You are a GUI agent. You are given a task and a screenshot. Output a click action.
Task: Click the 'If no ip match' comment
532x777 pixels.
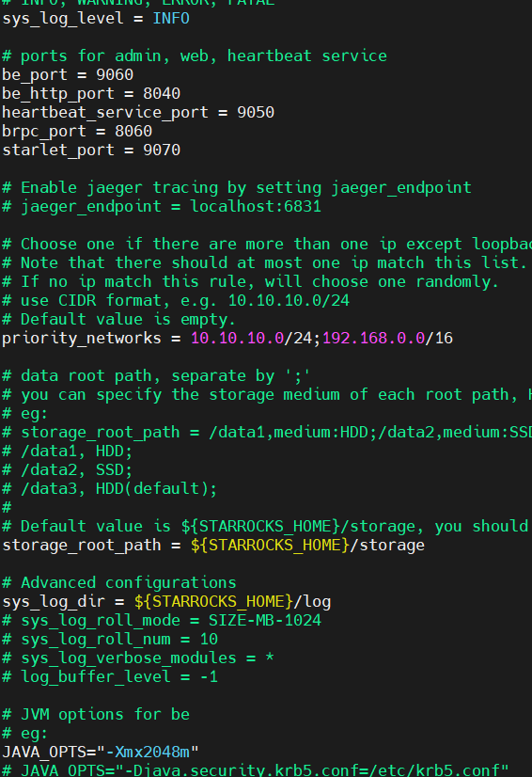251,282
